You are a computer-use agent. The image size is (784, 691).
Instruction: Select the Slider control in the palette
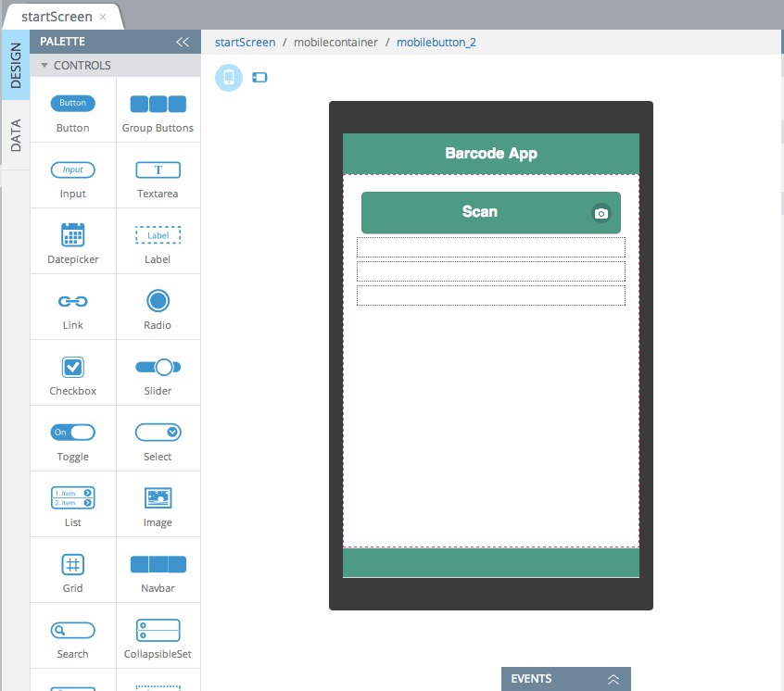(158, 366)
